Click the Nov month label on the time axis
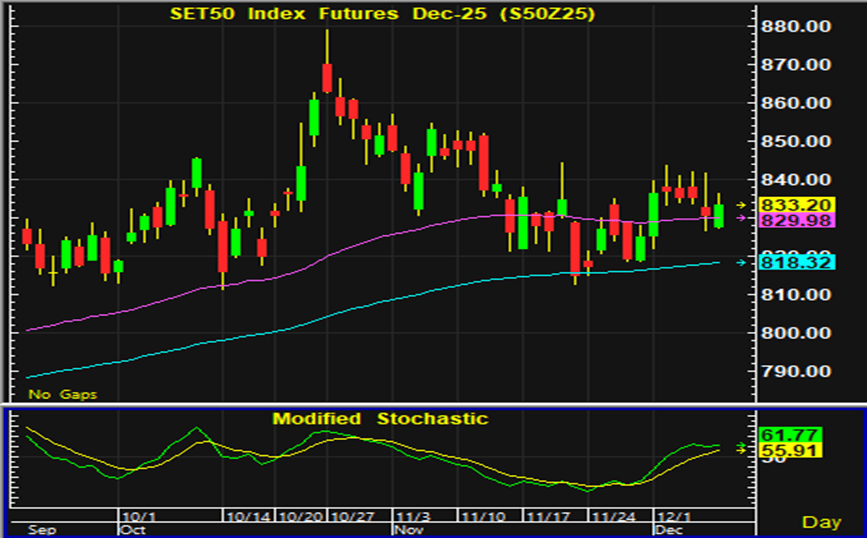The image size is (867, 538). [x=407, y=528]
